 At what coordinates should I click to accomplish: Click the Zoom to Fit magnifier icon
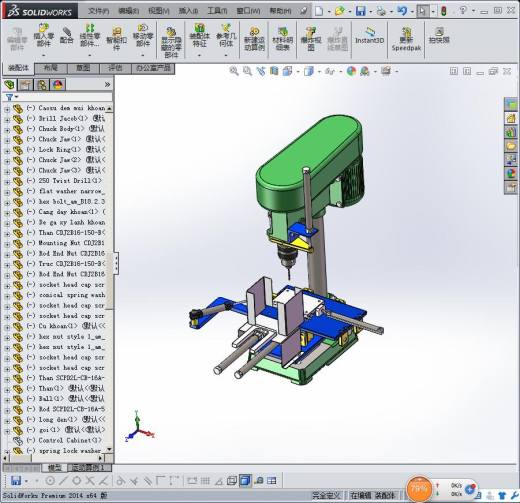click(x=234, y=71)
